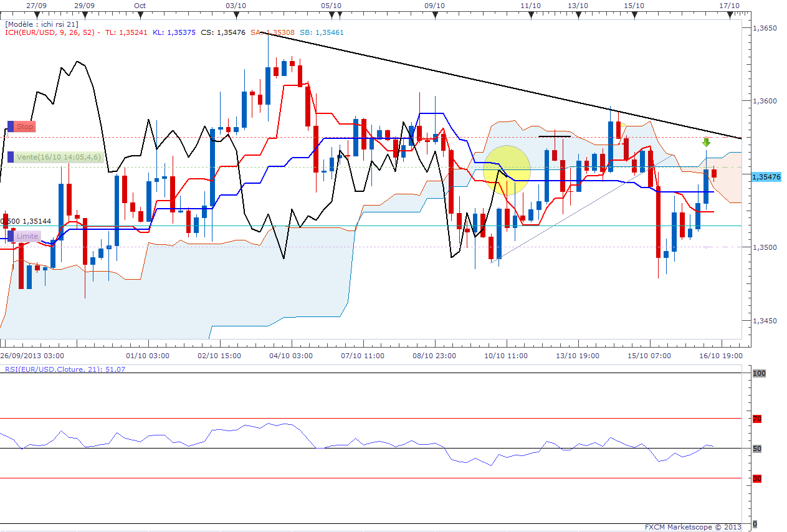Click the 17/10 date marker on top ruler
Screen dimensions: 787x532
point(730,5)
